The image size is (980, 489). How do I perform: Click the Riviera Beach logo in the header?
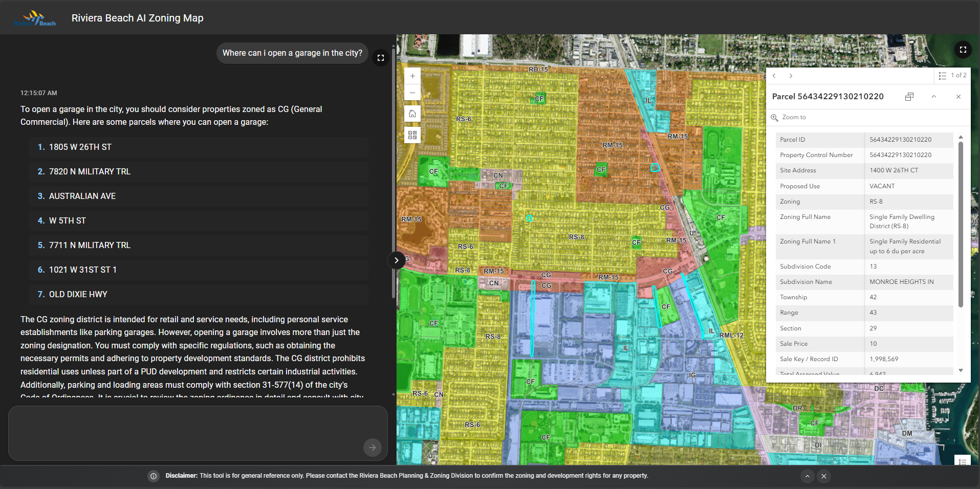35,17
